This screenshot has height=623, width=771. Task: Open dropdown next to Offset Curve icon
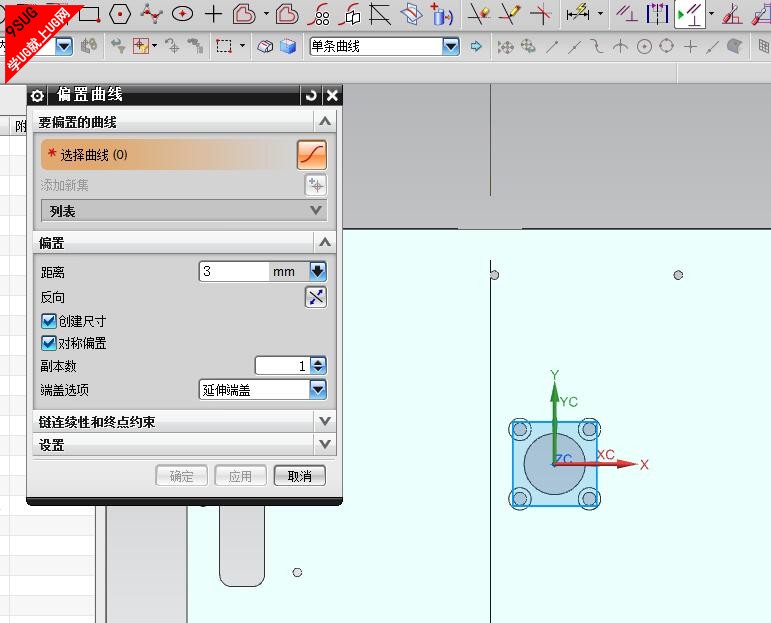266,14
